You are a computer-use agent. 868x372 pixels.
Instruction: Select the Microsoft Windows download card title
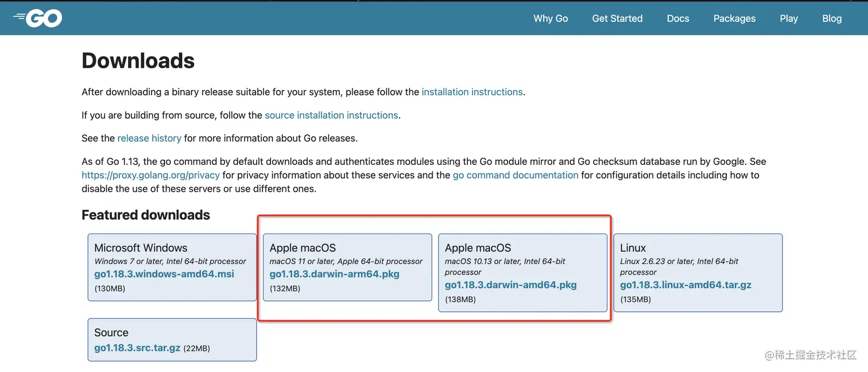pyautogui.click(x=141, y=248)
